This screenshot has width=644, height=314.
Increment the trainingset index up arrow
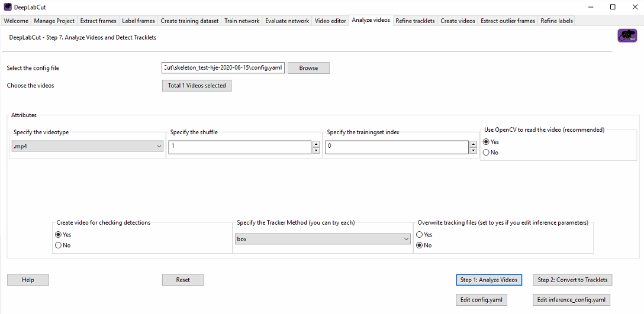(474, 144)
